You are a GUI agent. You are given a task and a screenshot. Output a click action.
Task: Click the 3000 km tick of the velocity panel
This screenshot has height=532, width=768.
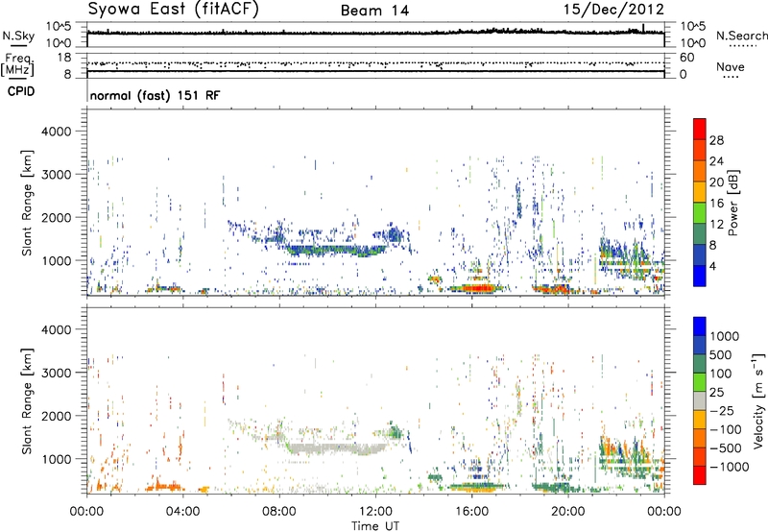[57, 373]
